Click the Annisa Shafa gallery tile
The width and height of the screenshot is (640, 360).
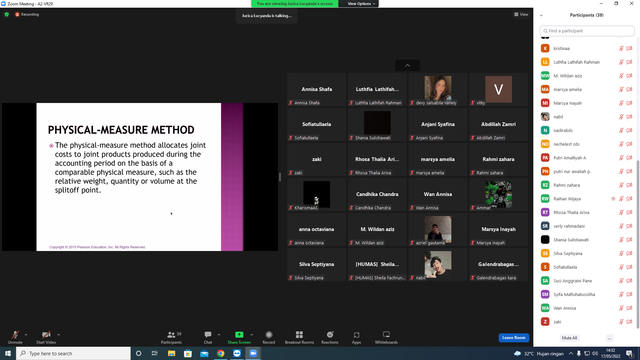coord(316,90)
